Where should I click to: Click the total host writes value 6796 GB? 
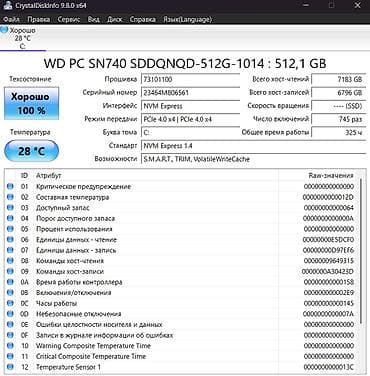(x=338, y=93)
